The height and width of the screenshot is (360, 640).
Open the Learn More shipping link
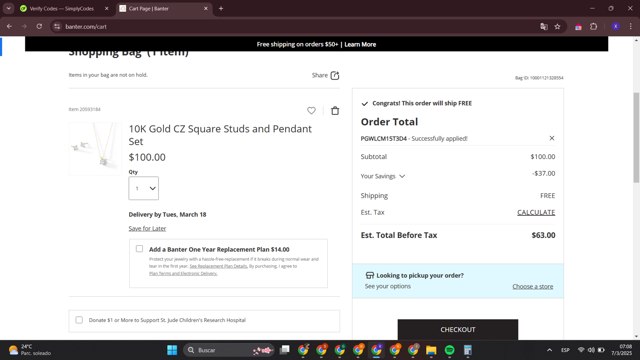tap(360, 44)
